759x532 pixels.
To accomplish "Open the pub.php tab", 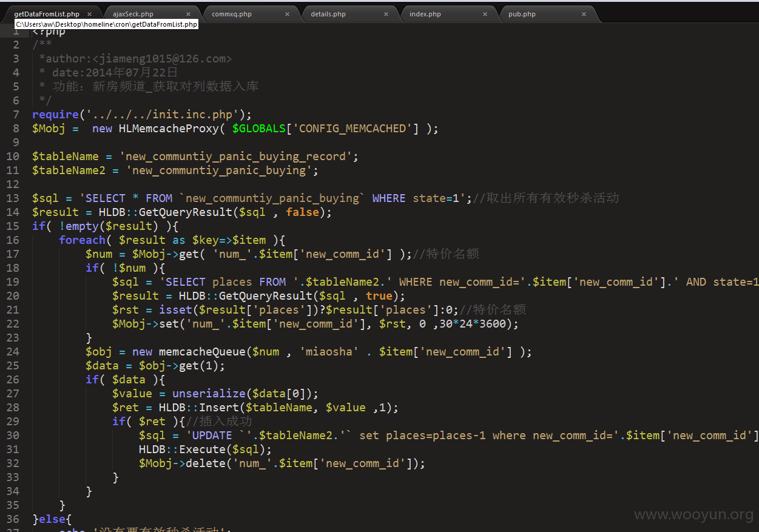I will (522, 14).
